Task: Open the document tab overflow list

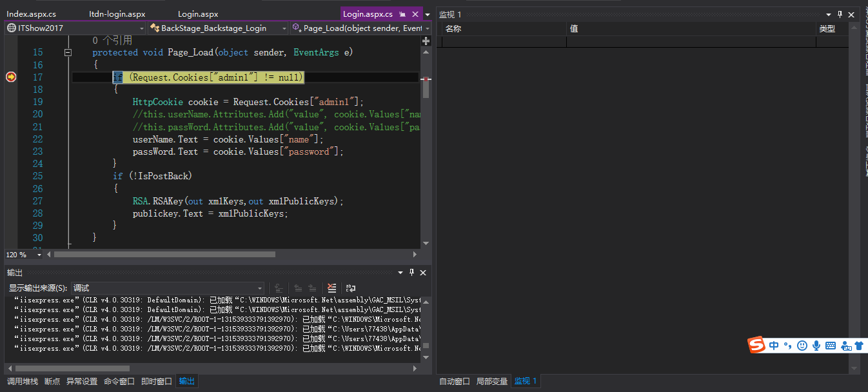Action: tap(427, 14)
